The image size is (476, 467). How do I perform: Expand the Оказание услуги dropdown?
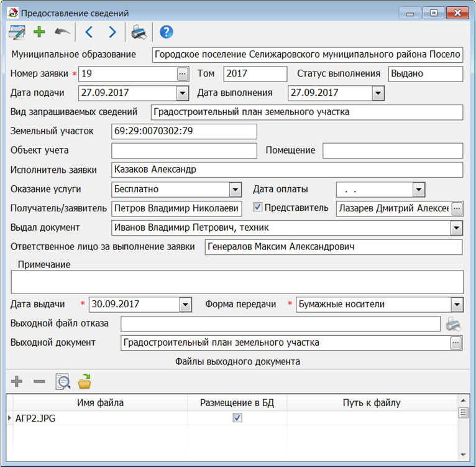click(235, 189)
